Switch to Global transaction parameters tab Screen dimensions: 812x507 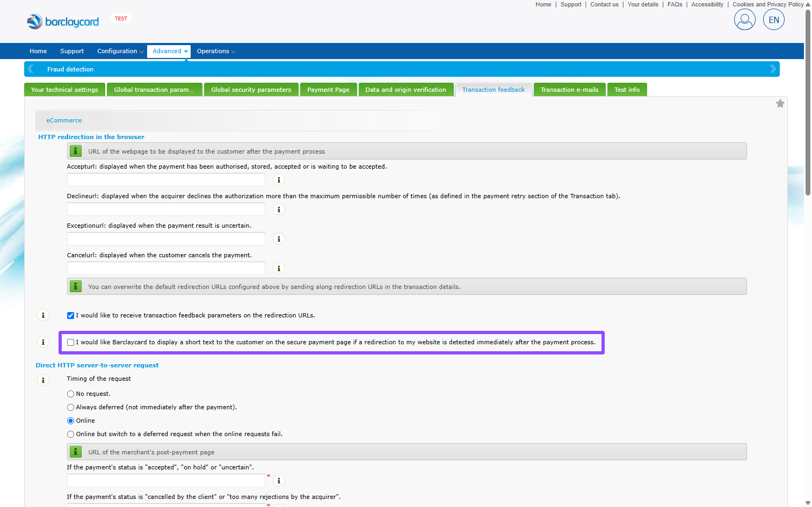pos(154,90)
